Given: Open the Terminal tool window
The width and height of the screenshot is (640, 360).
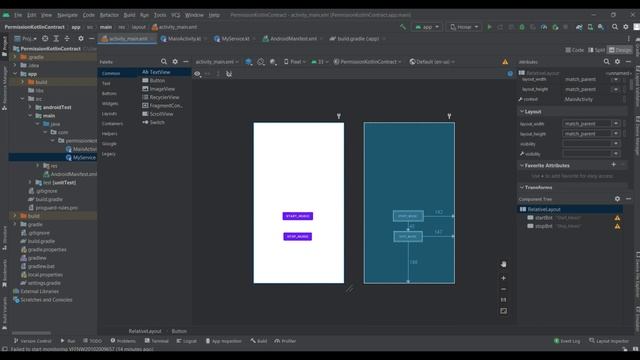Looking at the screenshot, I should coord(156,341).
